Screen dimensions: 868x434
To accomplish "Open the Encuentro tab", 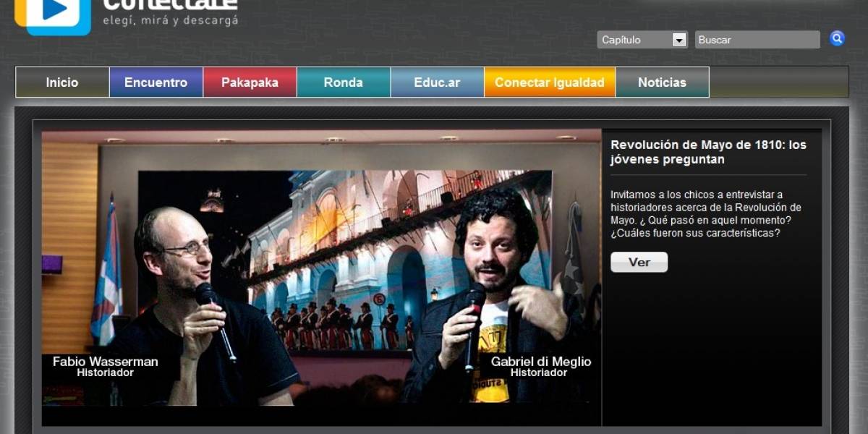I will click(x=156, y=82).
